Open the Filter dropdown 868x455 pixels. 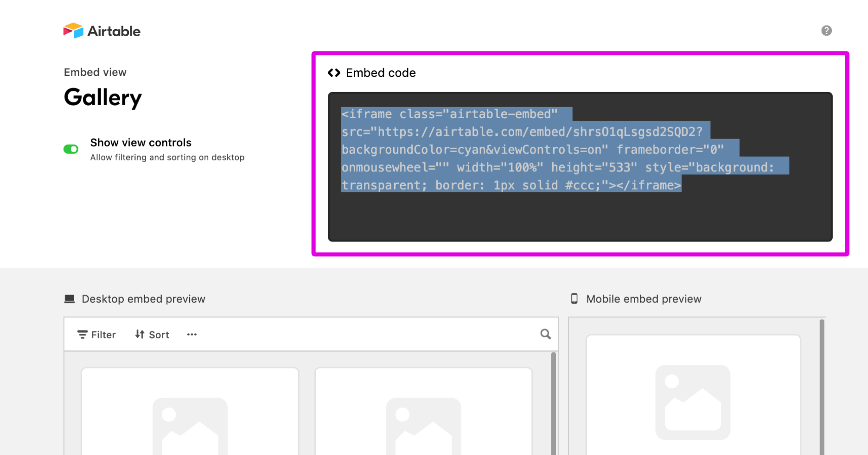[96, 334]
